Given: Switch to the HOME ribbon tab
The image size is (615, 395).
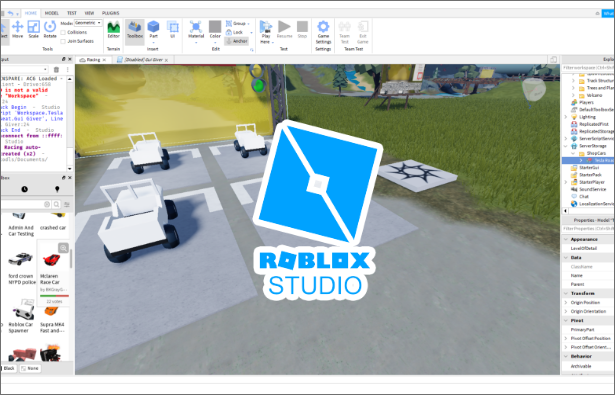Looking at the screenshot, I should tap(31, 13).
